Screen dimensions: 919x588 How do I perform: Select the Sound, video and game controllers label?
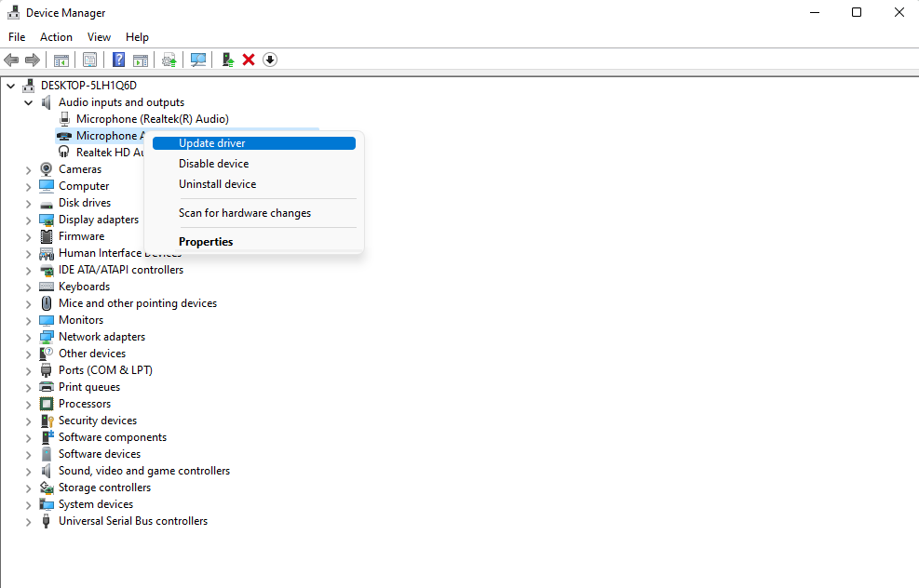click(x=144, y=471)
